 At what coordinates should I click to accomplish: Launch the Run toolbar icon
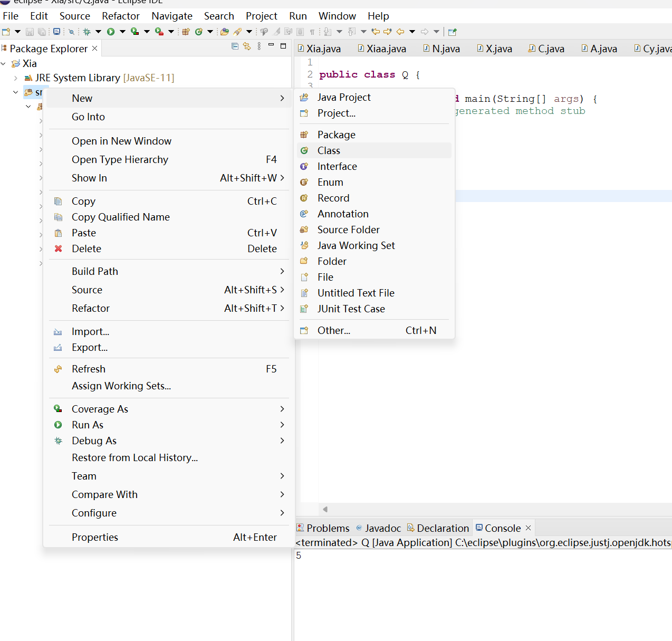pos(111,31)
